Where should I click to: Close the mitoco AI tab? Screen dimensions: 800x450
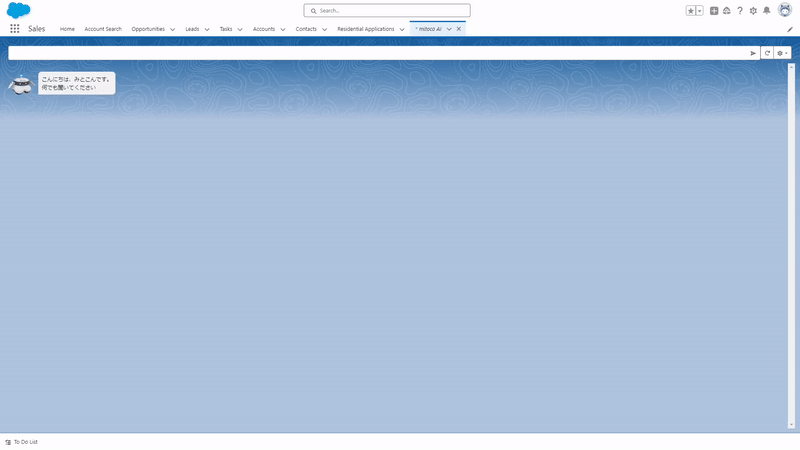(x=459, y=29)
